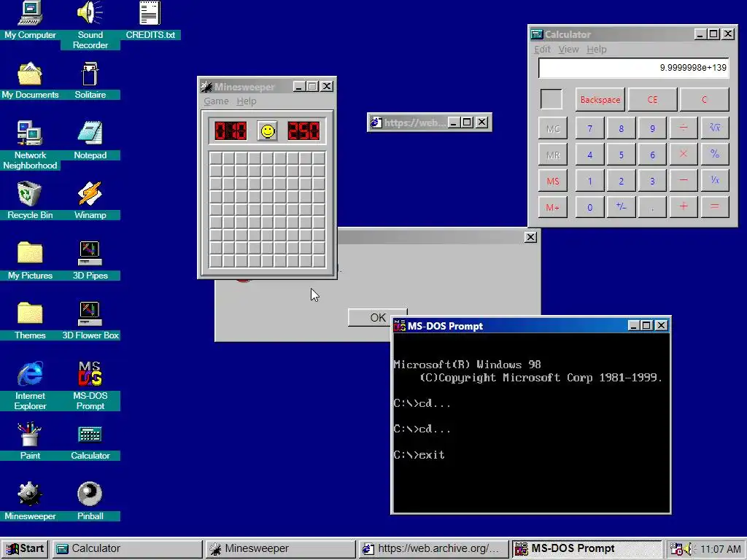Select the Network Neighborhood icon
The image size is (747, 560).
click(30, 145)
